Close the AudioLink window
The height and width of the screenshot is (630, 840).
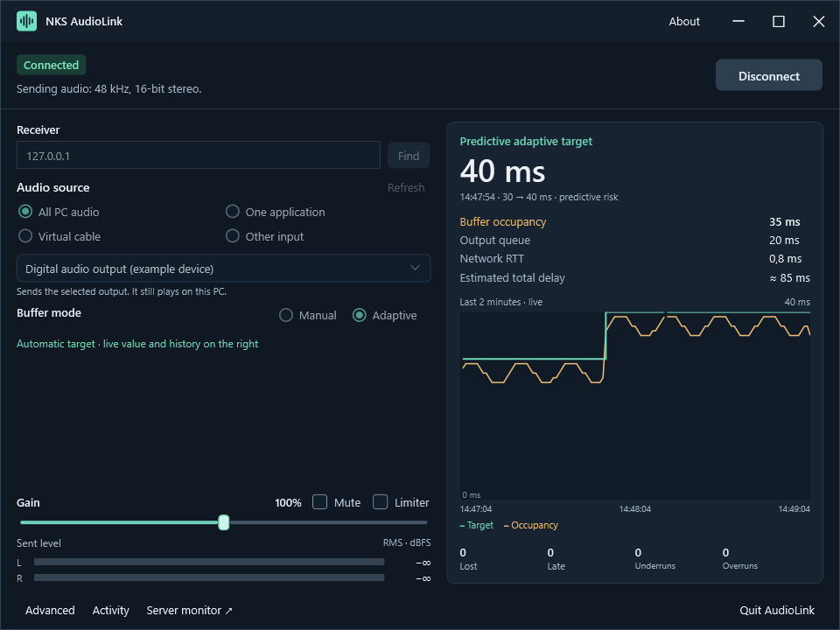click(819, 21)
